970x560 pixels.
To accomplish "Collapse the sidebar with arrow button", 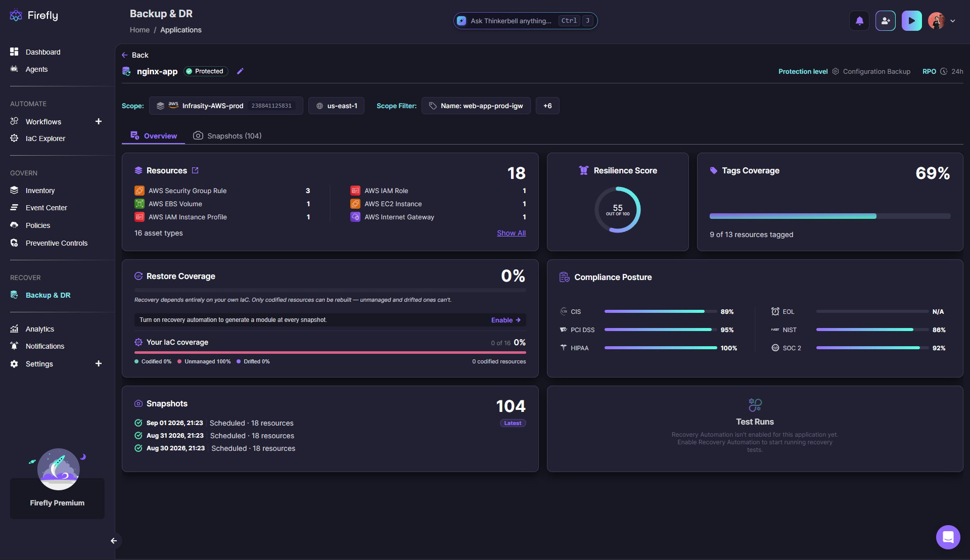I will pyautogui.click(x=114, y=541).
